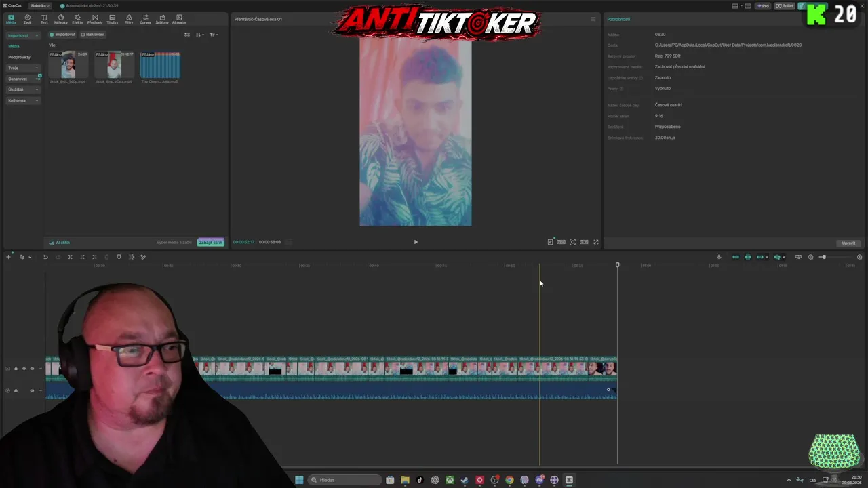Screen dimensions: 868x488
Task: Click the trim right icon
Action: tap(94, 257)
